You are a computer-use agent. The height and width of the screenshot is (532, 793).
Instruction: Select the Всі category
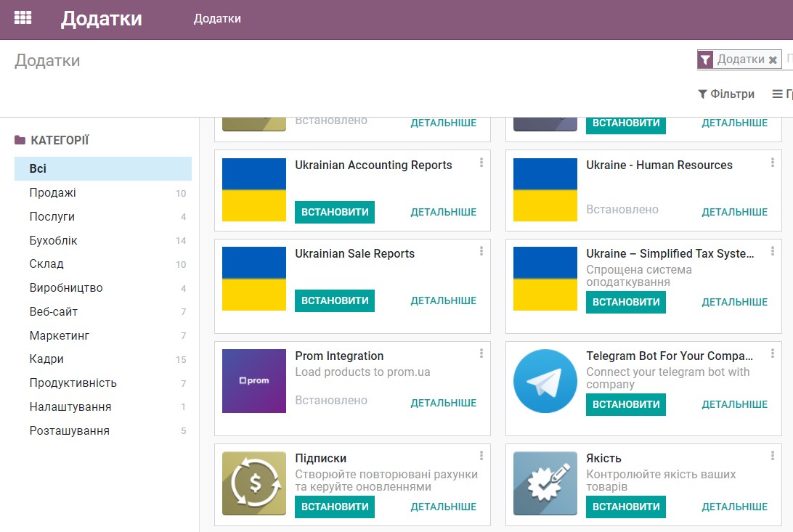coord(36,168)
